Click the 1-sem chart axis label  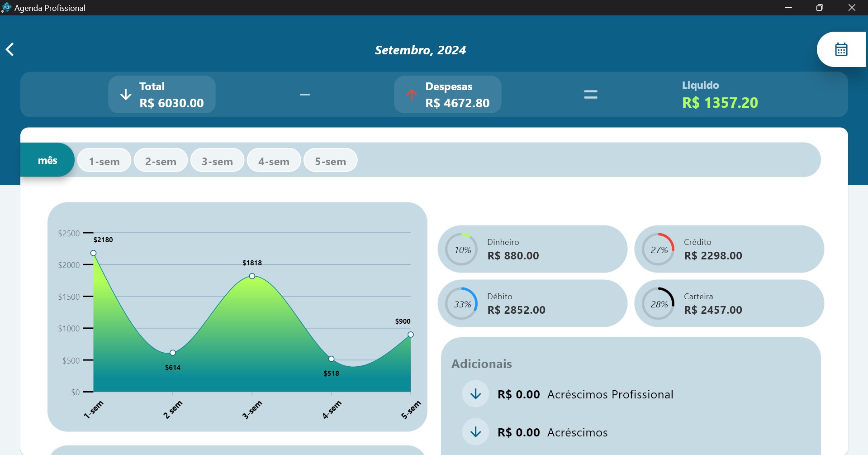[94, 410]
